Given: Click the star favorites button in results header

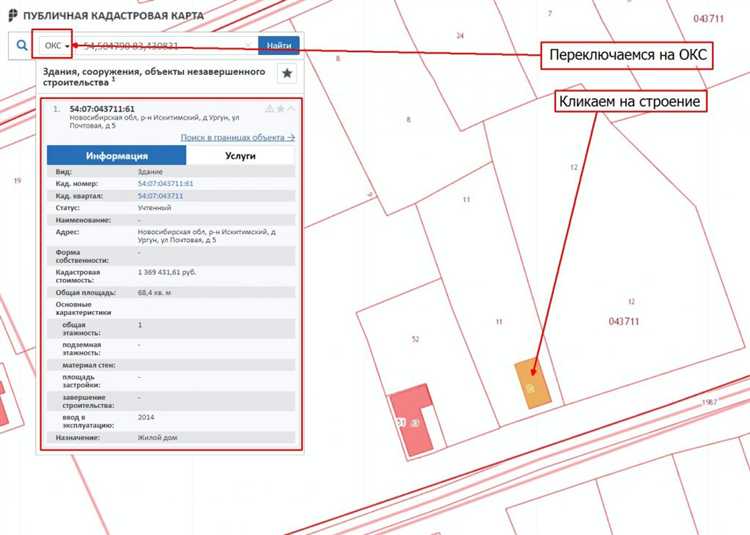Looking at the screenshot, I should coord(286,73).
